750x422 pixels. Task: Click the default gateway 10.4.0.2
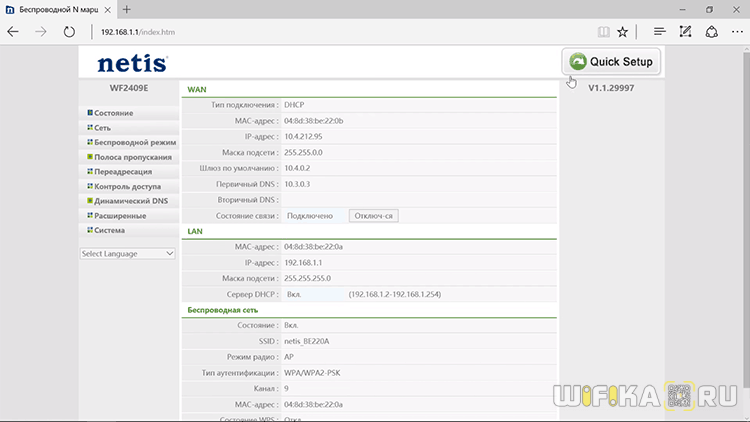(297, 168)
